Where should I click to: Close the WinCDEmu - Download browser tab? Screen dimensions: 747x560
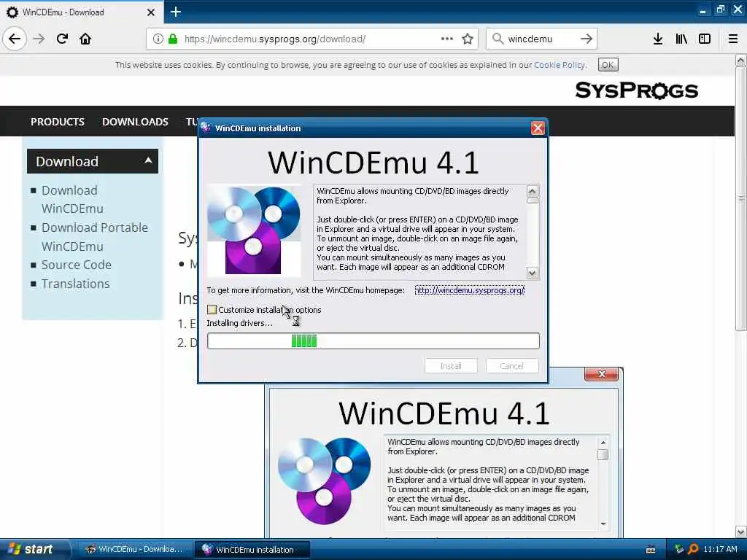150,12
